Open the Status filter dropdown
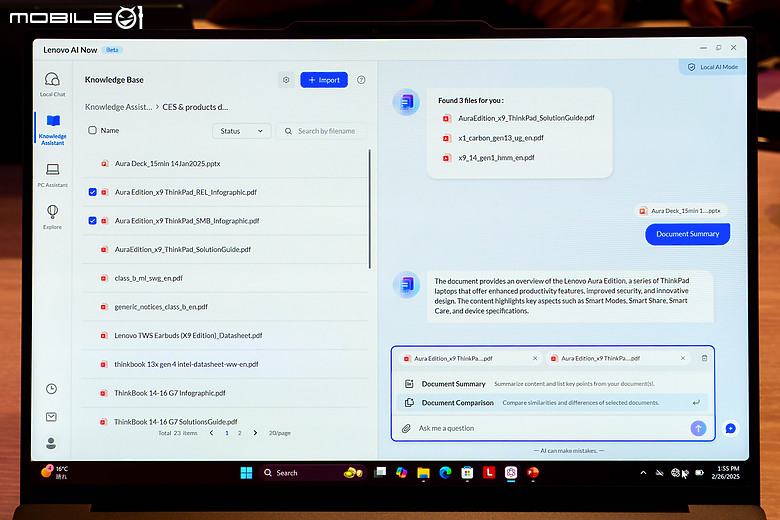This screenshot has height=520, width=780. click(x=241, y=131)
